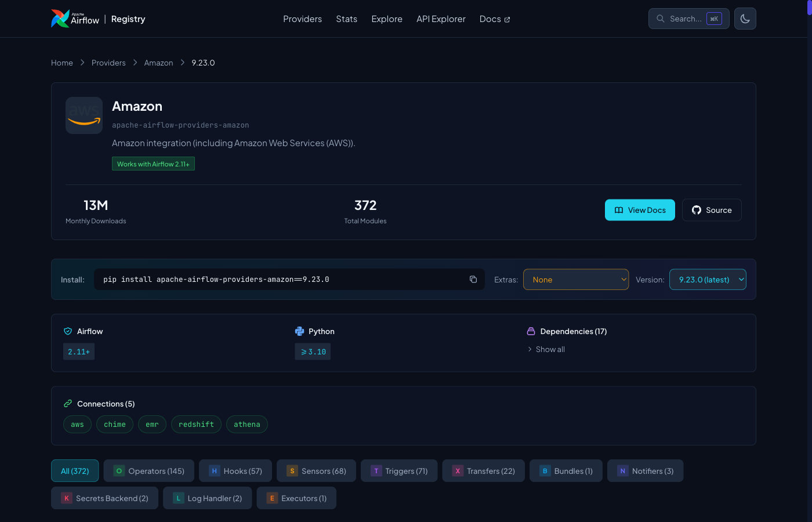Copy the pip install command
This screenshot has width=812, height=522.
473,279
